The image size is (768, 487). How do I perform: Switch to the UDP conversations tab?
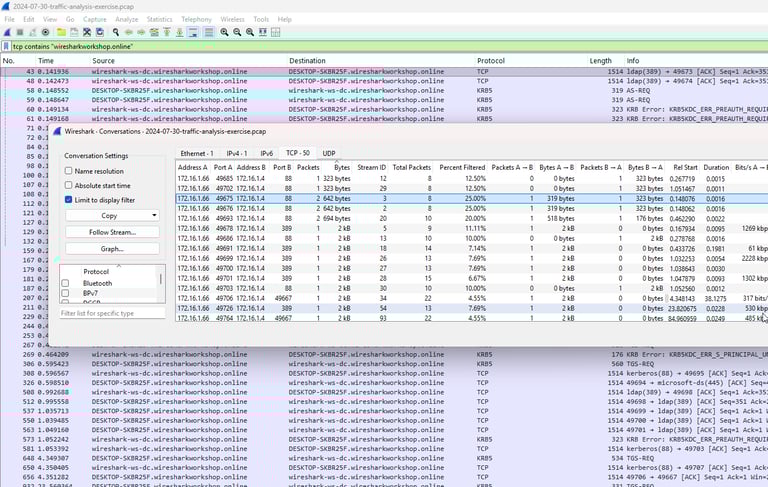tap(329, 153)
